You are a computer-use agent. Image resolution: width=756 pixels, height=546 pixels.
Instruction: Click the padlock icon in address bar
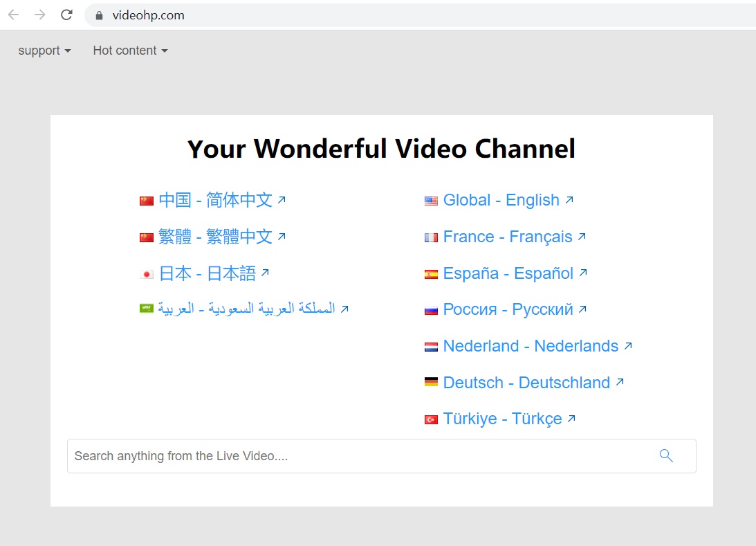(99, 15)
